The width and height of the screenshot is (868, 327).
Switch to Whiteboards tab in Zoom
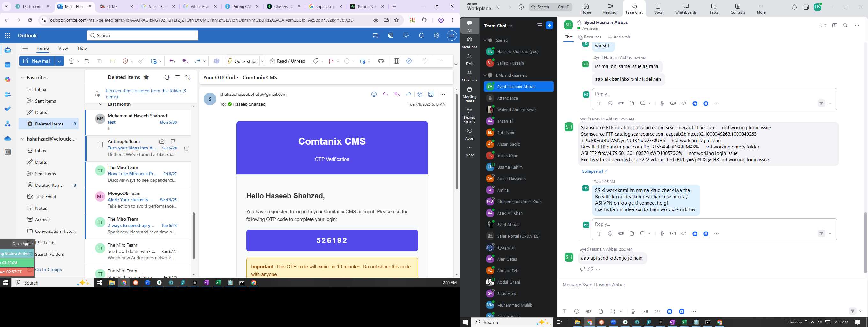(x=686, y=9)
